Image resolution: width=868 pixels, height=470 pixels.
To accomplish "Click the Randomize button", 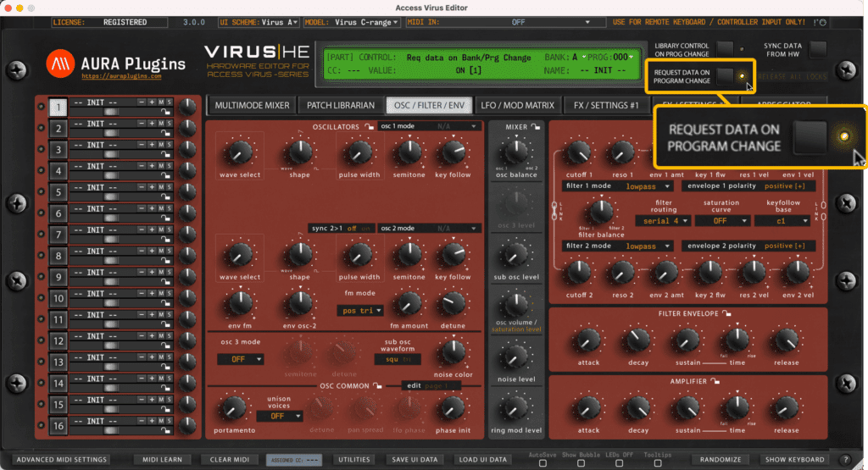I will 721,460.
